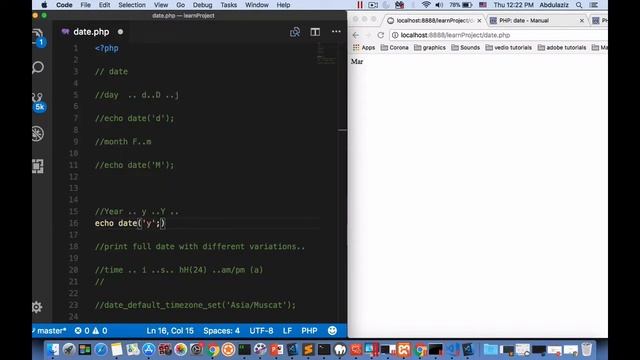The width and height of the screenshot is (640, 360).
Task: Open PHP language mode selector
Action: tap(309, 331)
